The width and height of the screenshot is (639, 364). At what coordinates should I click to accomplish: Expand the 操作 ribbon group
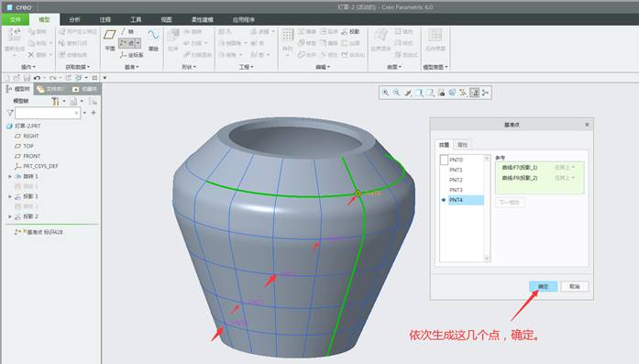[x=28, y=66]
